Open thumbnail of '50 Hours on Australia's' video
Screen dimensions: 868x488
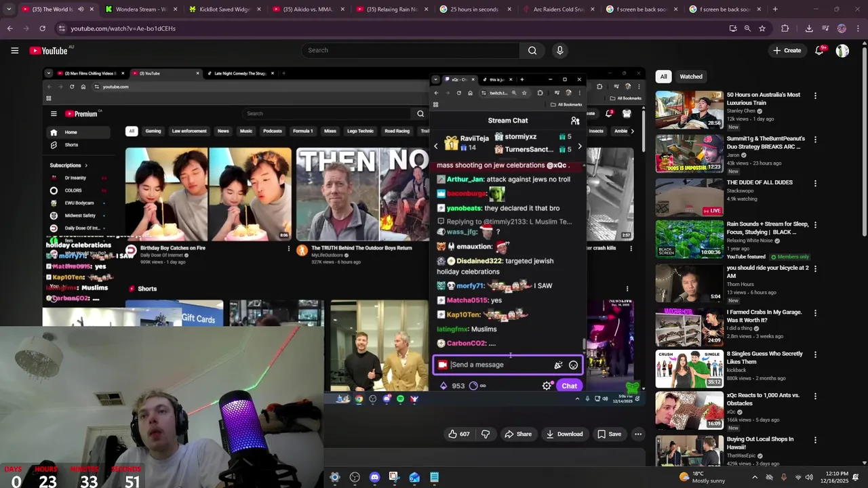click(x=689, y=110)
